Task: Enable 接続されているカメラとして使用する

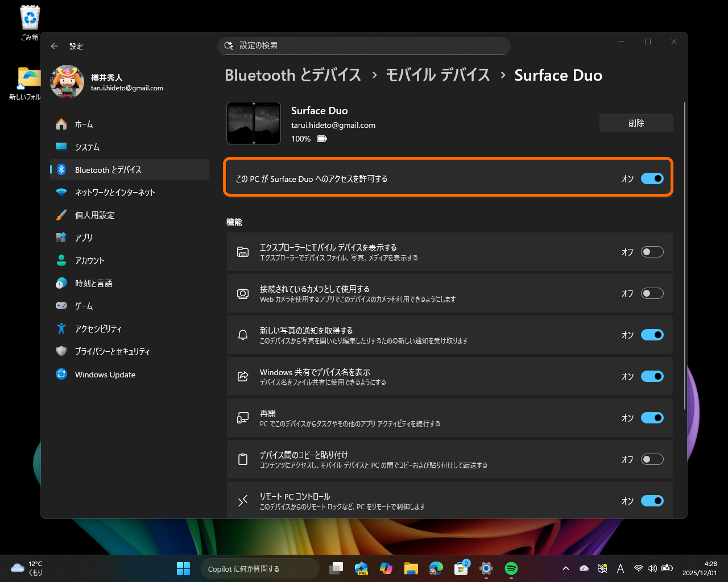Action: [x=652, y=293]
